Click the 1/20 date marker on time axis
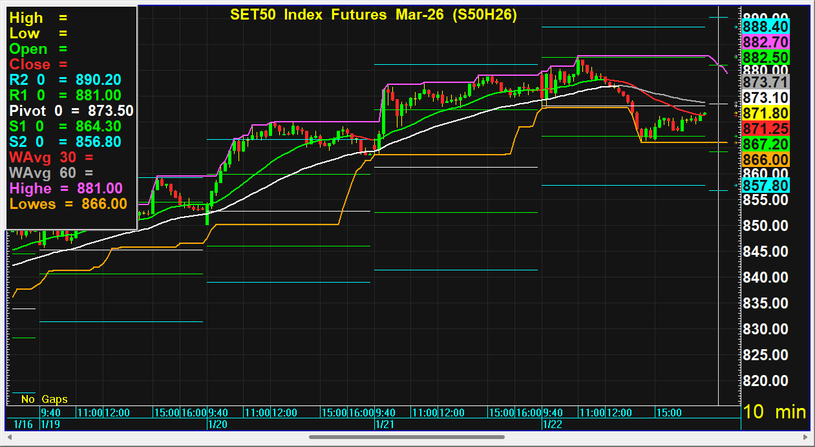The height and width of the screenshot is (447, 815). coord(215,425)
